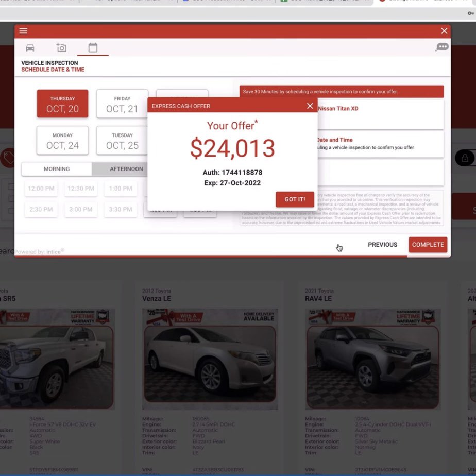Click the GOT IT! button
The height and width of the screenshot is (476, 476).
295,199
